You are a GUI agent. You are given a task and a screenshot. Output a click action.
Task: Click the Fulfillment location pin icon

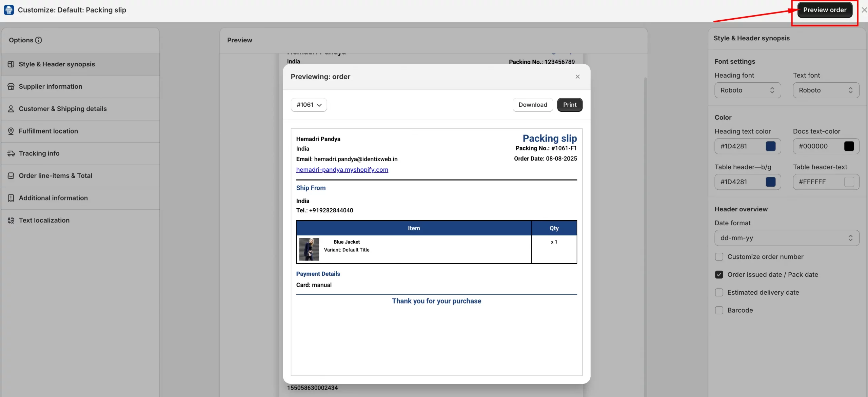pyautogui.click(x=11, y=131)
